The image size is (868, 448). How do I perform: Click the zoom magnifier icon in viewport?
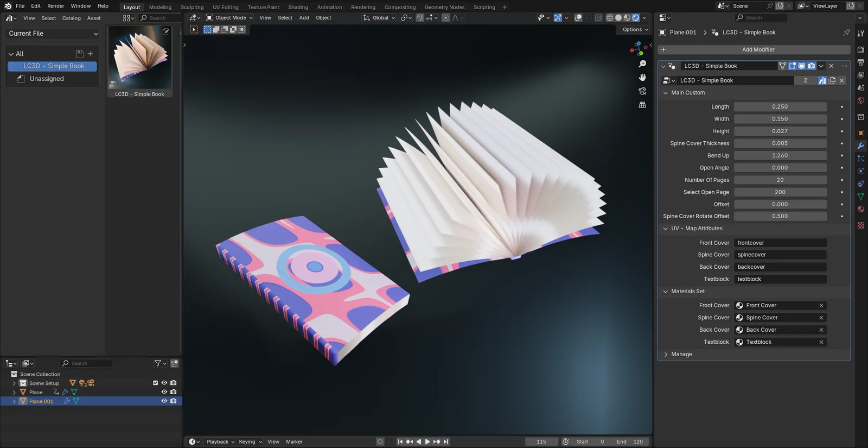point(642,64)
